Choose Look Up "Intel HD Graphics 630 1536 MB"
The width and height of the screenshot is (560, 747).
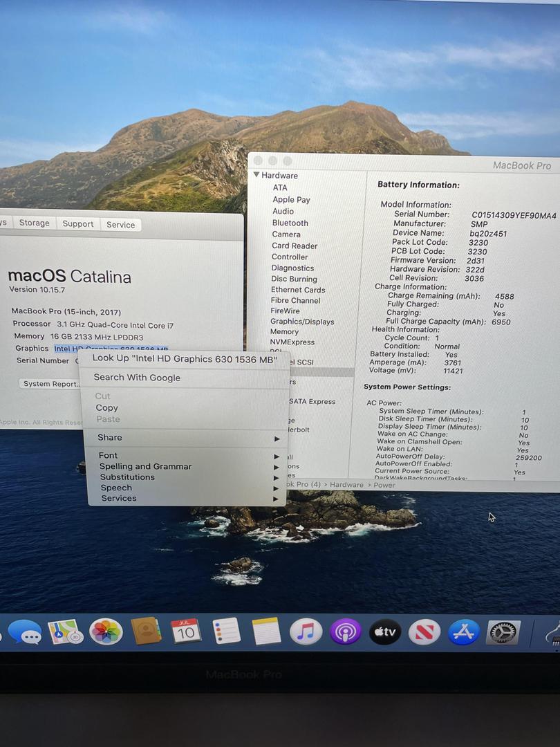point(185,359)
